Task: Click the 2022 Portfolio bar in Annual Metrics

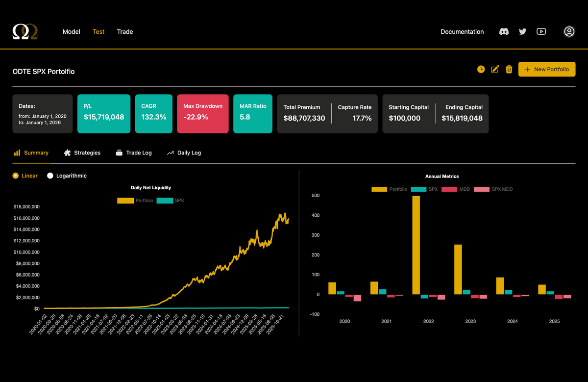Action: click(x=416, y=245)
